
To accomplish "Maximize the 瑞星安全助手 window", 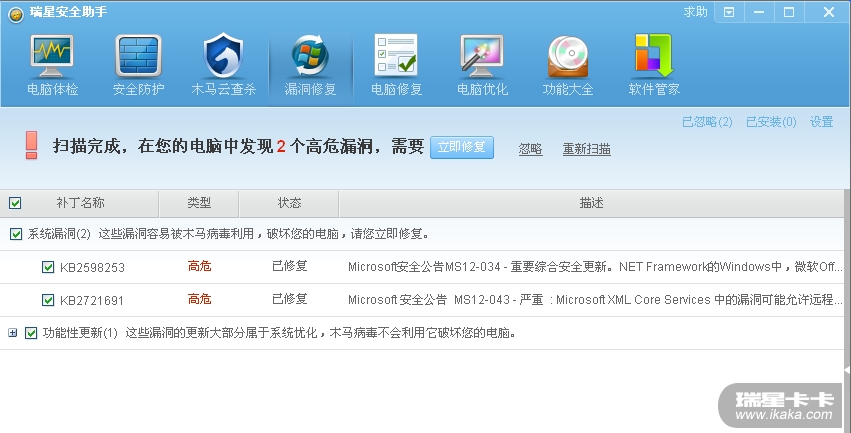I will pos(789,12).
